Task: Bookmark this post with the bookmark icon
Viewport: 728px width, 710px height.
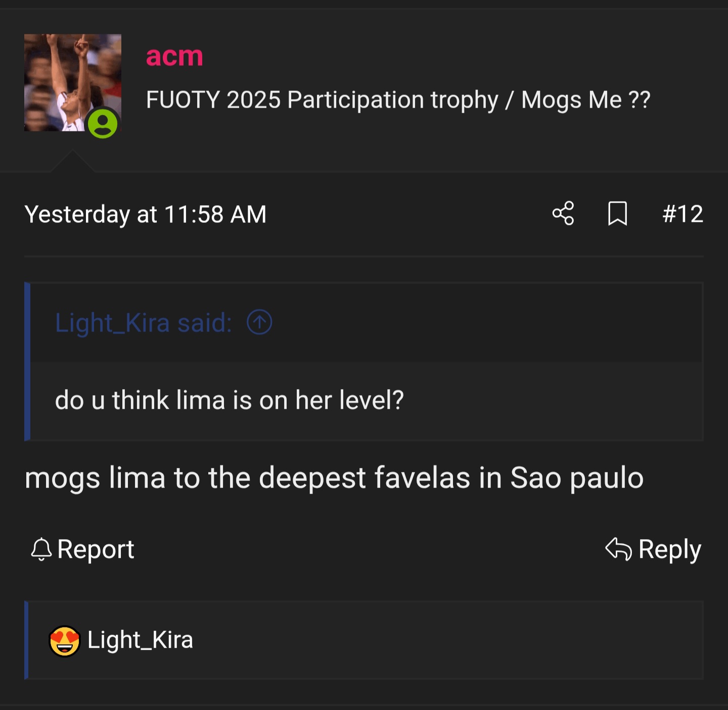Action: [x=617, y=213]
